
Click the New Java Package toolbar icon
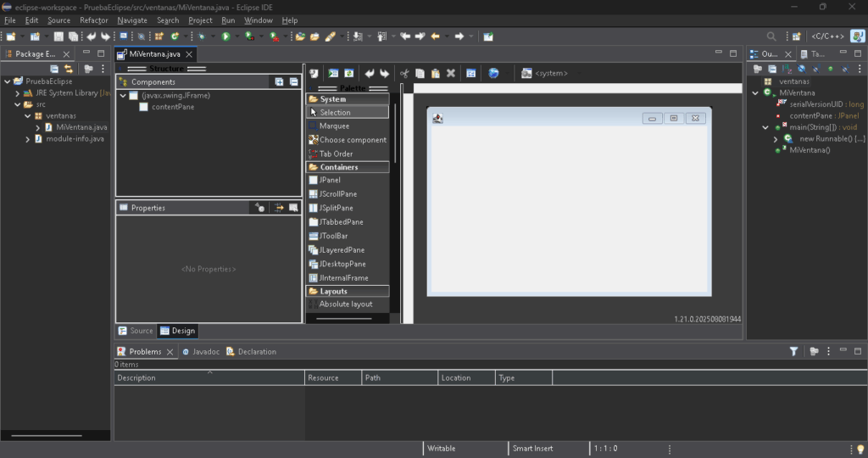coord(159,36)
